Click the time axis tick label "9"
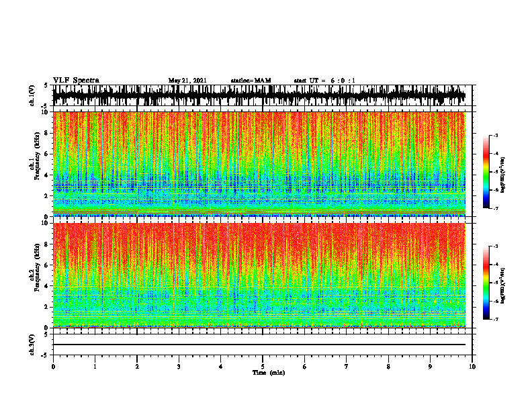 tap(430, 367)
